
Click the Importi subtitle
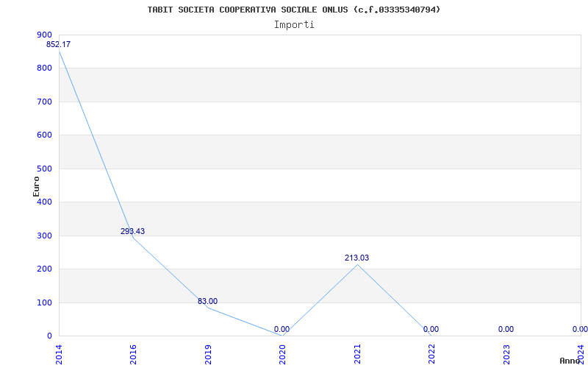coord(294,25)
